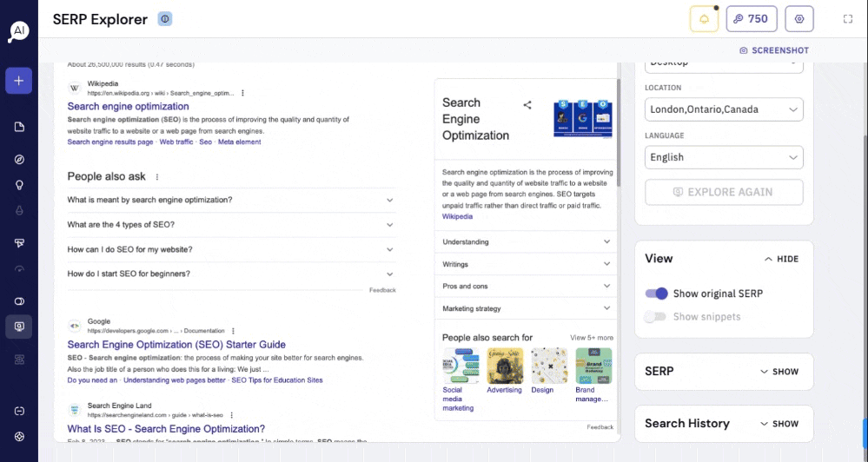Viewport: 868px width, 462px height.
Task: Open three-dot menu beside Search Engine Land URL
Action: coord(231,415)
